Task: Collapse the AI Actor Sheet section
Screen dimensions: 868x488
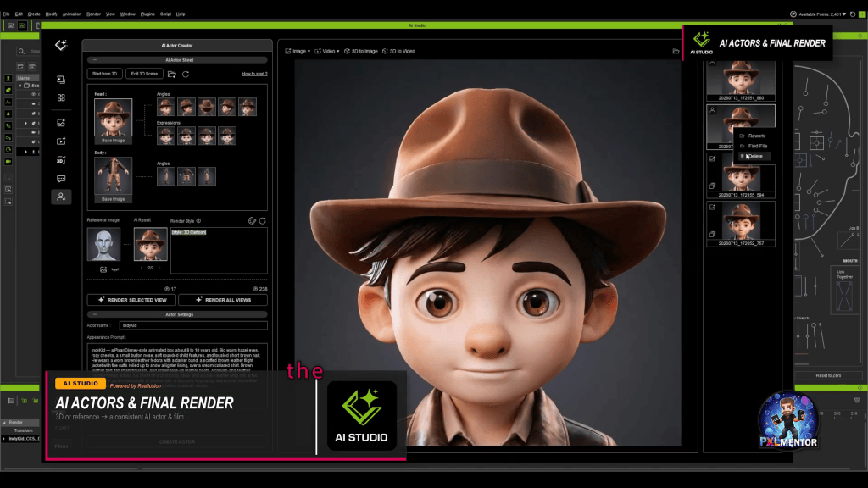Action: [x=95, y=60]
